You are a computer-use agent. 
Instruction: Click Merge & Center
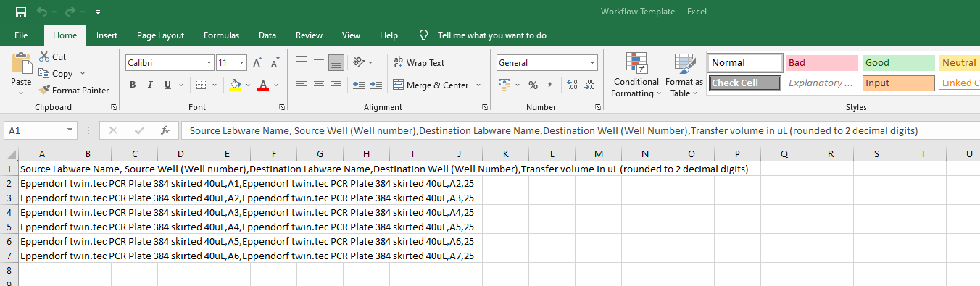[x=431, y=85]
